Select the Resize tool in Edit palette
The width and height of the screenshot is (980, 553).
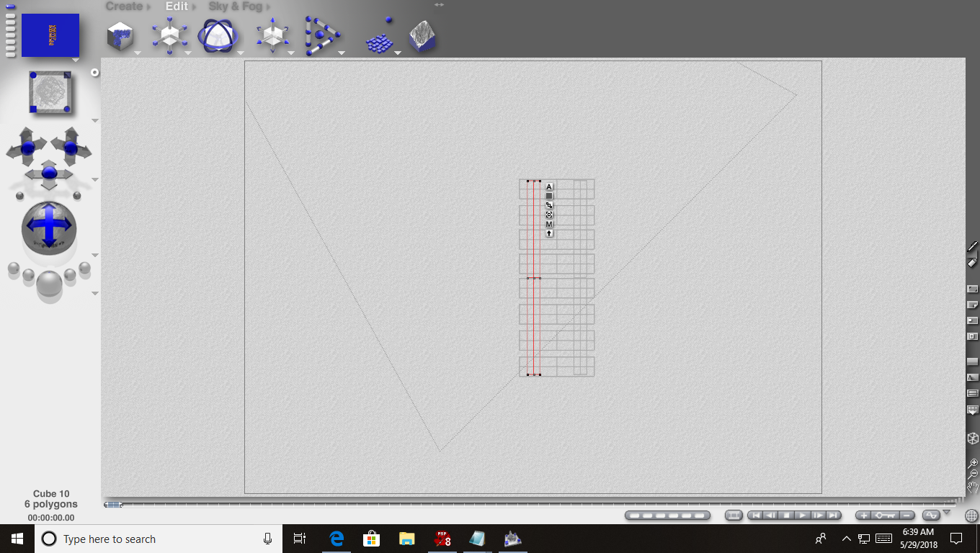[x=170, y=35]
